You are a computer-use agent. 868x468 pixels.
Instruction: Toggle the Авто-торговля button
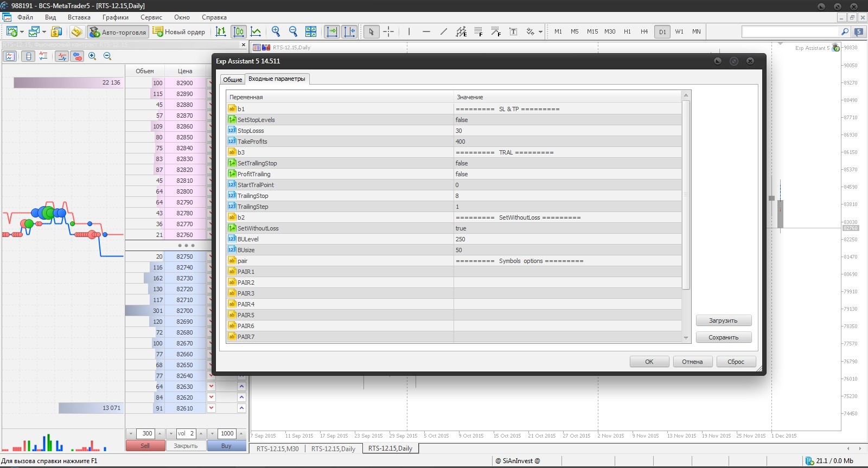[x=118, y=31]
